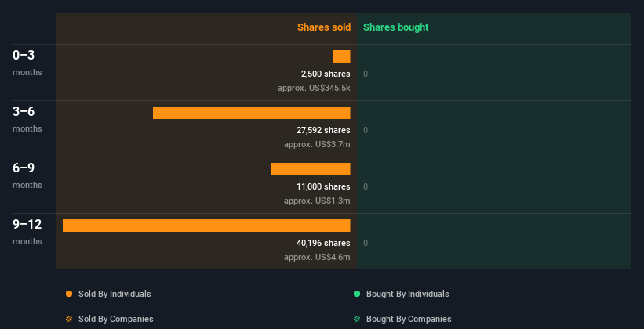The height and width of the screenshot is (329, 644).
Task: Toggle the Bought By Companies legend label
Action: (409, 319)
